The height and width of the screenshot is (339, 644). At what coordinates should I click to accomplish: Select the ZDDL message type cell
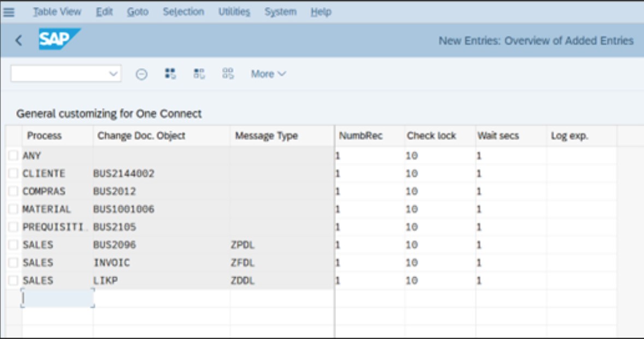pos(282,280)
